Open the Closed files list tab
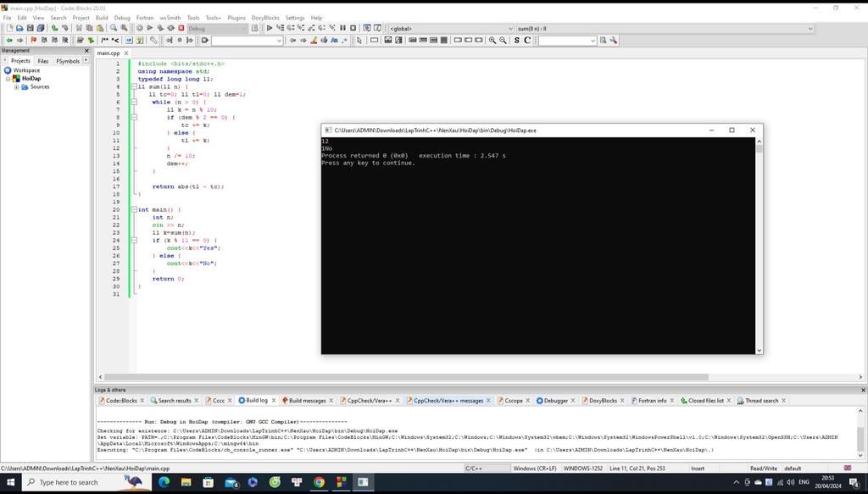This screenshot has width=868, height=494. (x=706, y=401)
